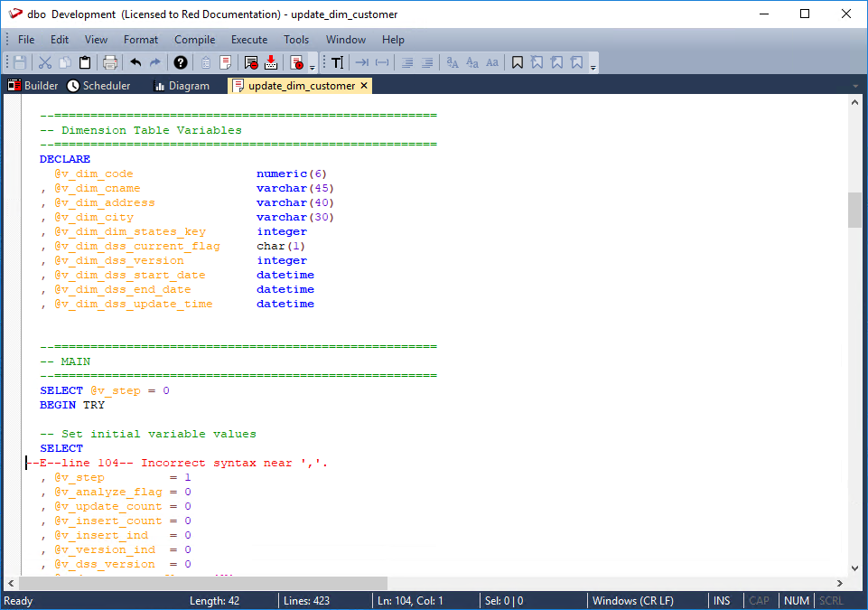The image size is (868, 610).
Task: Click the horizontal scrollbar thumb
Action: [x=203, y=584]
